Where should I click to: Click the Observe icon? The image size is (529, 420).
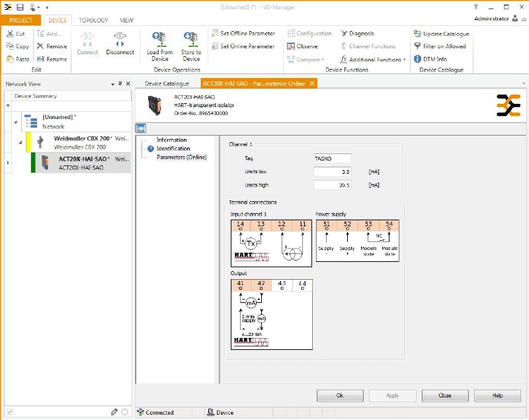[291, 46]
